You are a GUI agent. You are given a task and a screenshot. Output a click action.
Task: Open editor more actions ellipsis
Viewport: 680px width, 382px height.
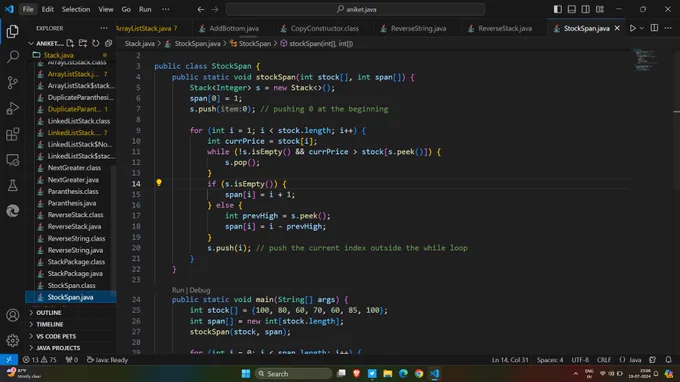pos(668,28)
